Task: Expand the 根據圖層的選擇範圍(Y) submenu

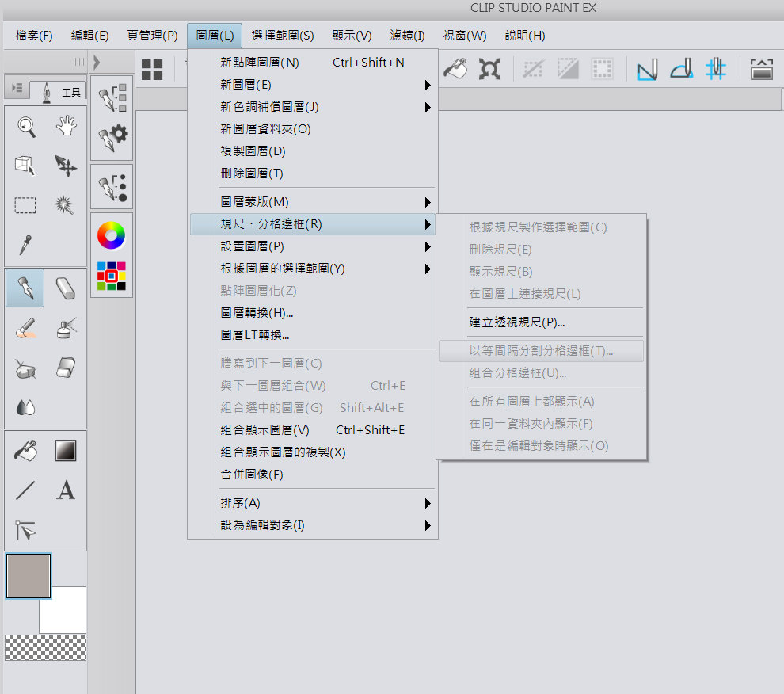Action: point(314,269)
